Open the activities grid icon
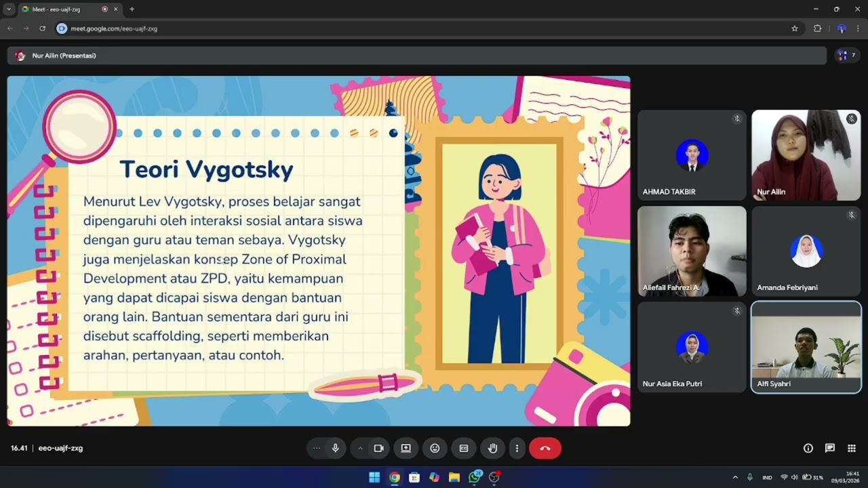868x488 pixels. 852,448
